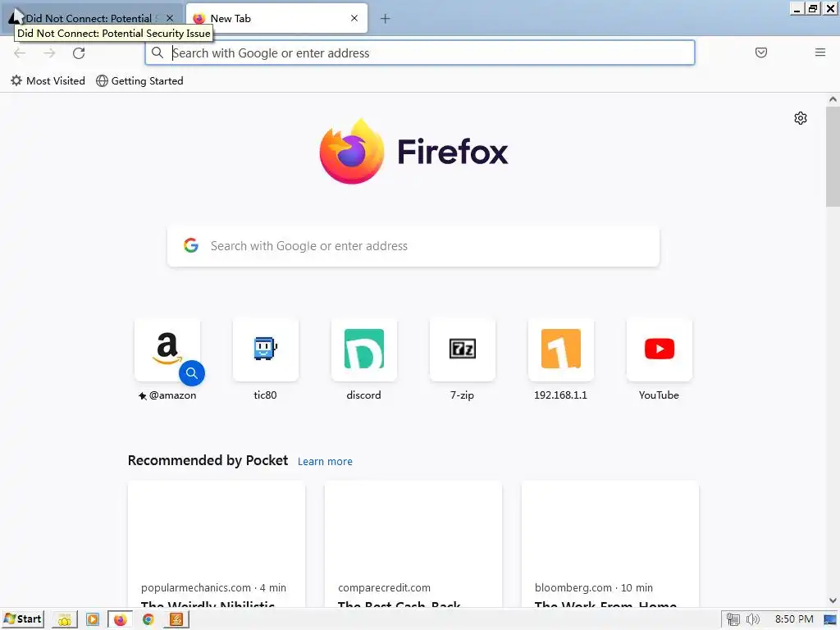Click the vertical scrollbar thumb
Viewport: 840px width, 630px height.
[x=833, y=157]
